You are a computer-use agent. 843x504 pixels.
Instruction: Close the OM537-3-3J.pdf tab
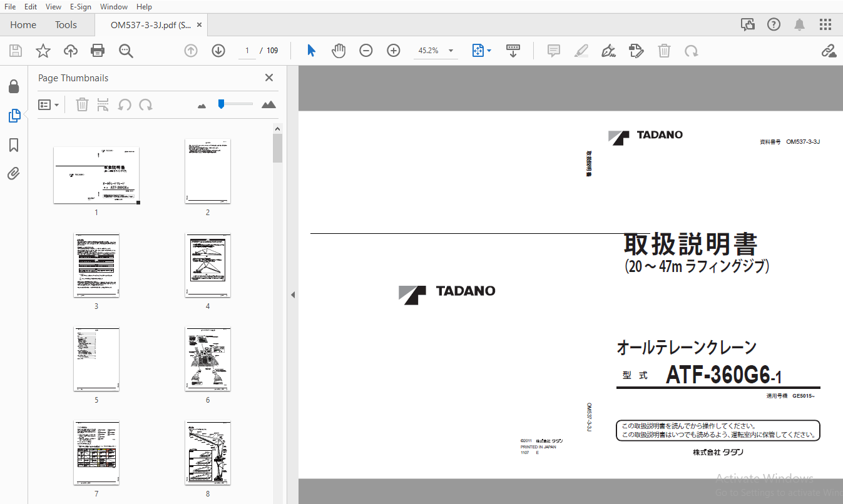(199, 25)
